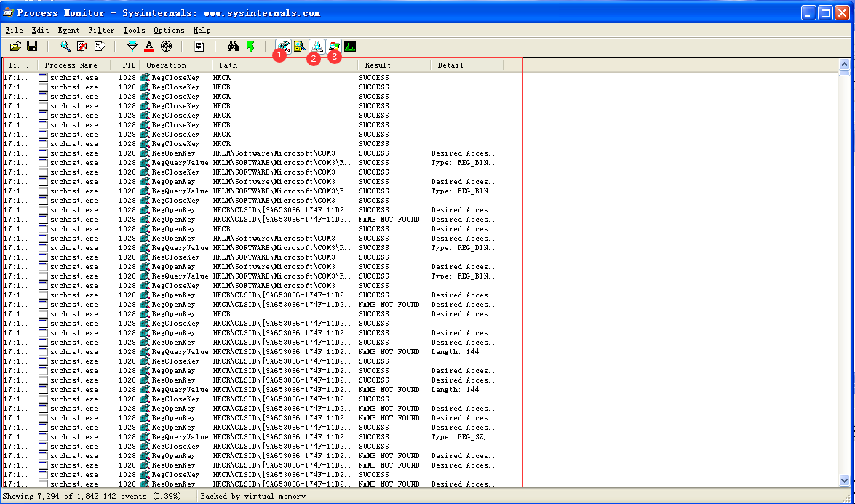Image resolution: width=855 pixels, height=504 pixels.
Task: Open Highlight settings with red A icon
Action: 149,47
